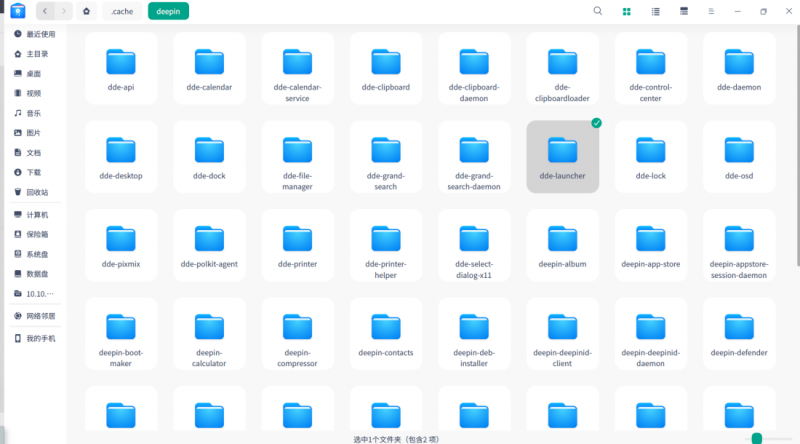
Task: Open 文档 in the sidebar
Action: coord(35,153)
